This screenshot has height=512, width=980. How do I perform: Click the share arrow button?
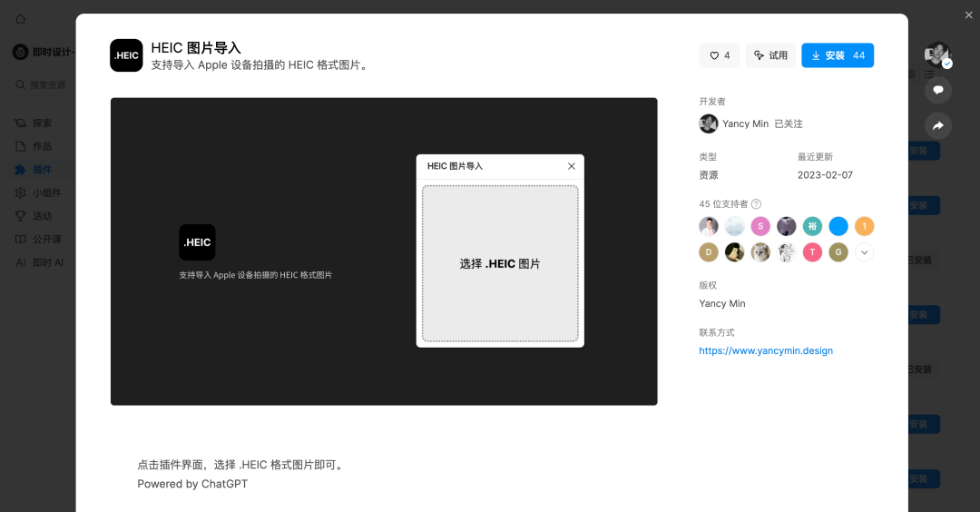938,125
